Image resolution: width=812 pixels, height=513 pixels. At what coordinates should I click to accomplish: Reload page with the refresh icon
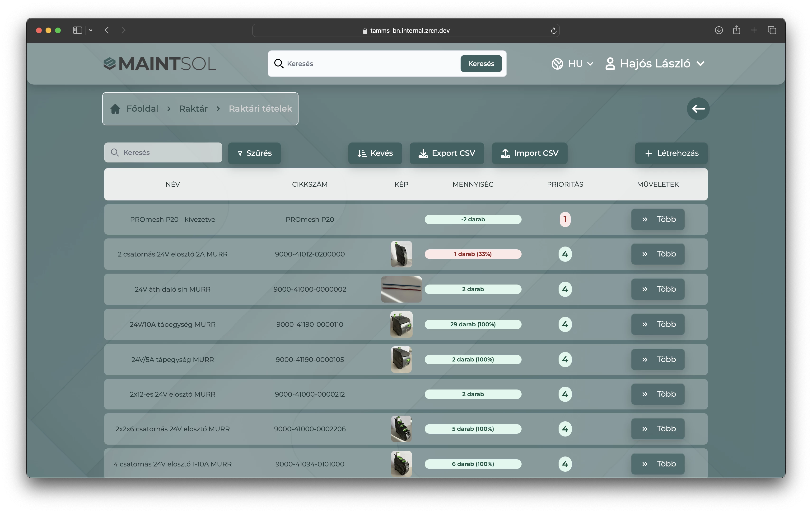[553, 31]
